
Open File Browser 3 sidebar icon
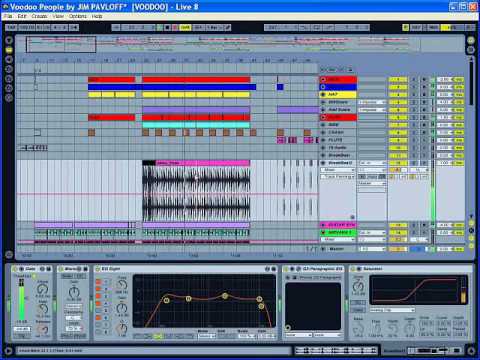(9, 88)
